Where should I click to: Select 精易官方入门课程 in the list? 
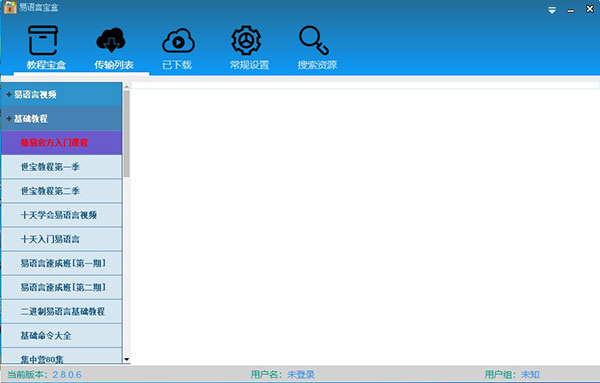[62, 143]
